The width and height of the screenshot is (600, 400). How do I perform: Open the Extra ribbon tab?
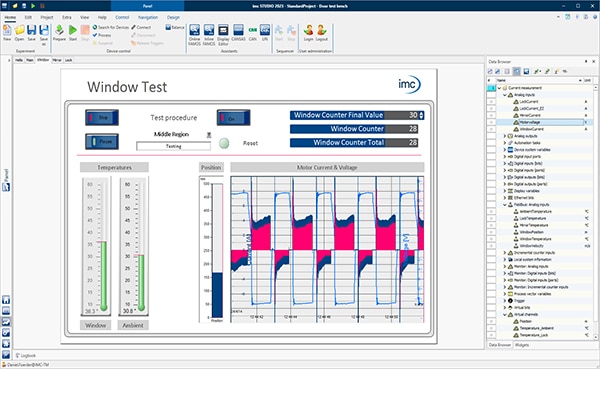(67, 17)
